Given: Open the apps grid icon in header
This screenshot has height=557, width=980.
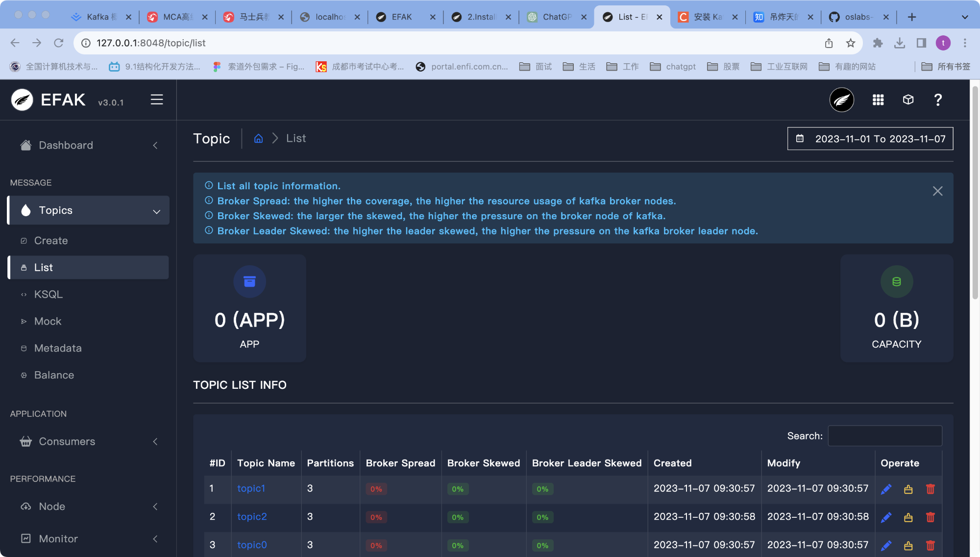Looking at the screenshot, I should [878, 100].
